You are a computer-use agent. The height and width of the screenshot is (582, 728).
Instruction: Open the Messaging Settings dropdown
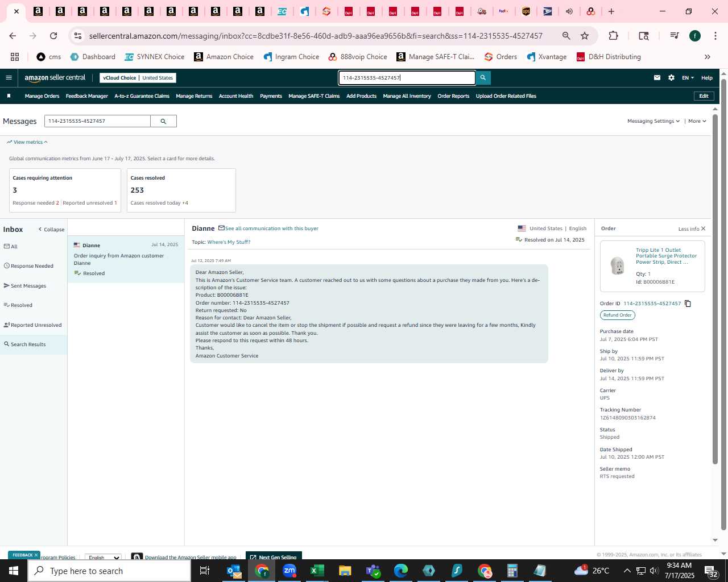pos(653,121)
